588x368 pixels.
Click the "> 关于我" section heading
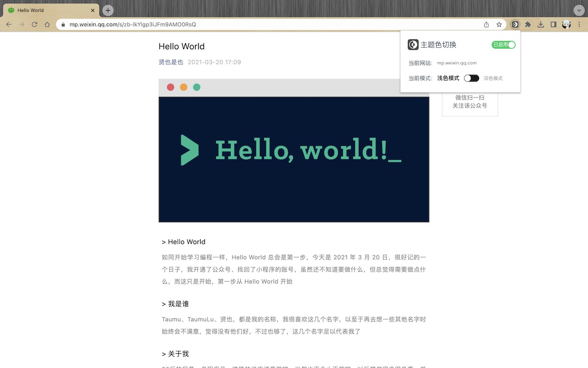175,354
